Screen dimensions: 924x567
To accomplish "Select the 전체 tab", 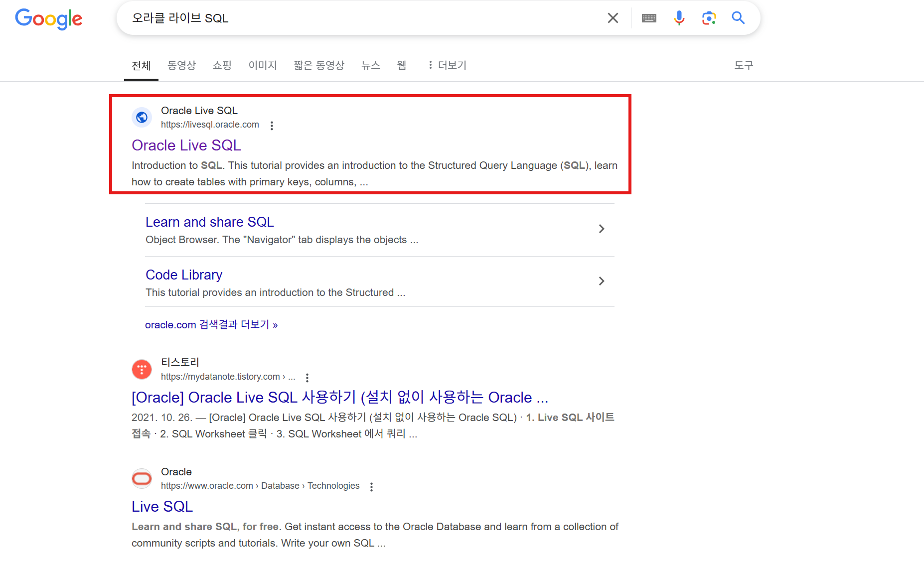I will click(141, 66).
